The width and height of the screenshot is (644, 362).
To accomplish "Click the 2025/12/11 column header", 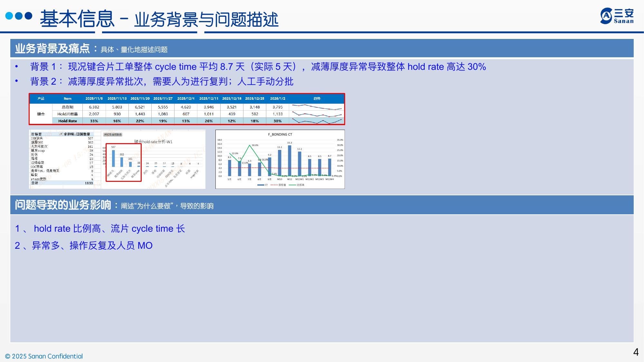I will click(x=209, y=98).
